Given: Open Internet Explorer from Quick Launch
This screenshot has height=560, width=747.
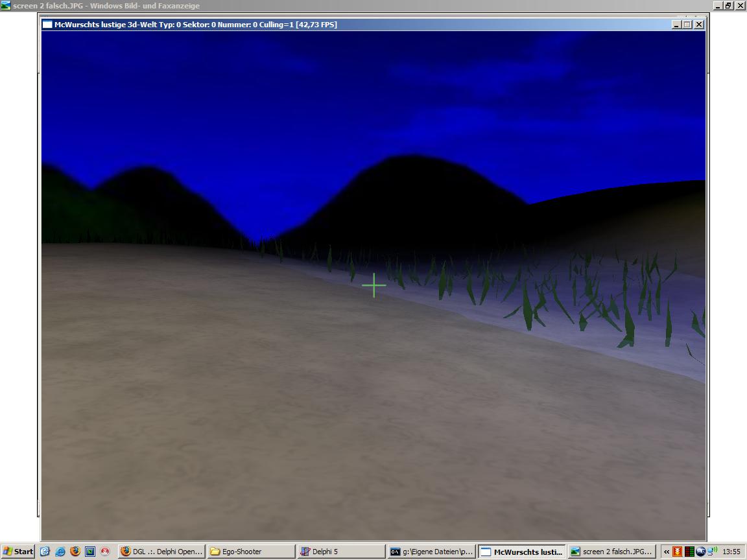Looking at the screenshot, I should coord(60,552).
